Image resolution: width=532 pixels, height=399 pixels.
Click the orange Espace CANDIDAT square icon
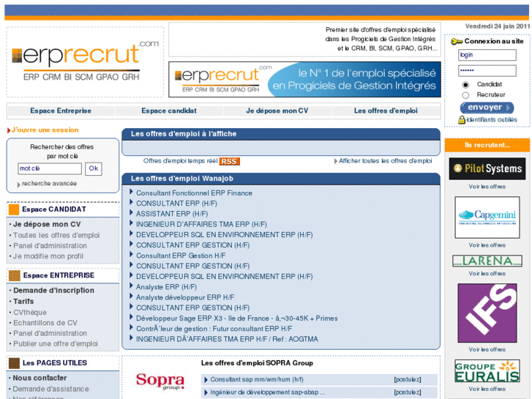(x=14, y=209)
